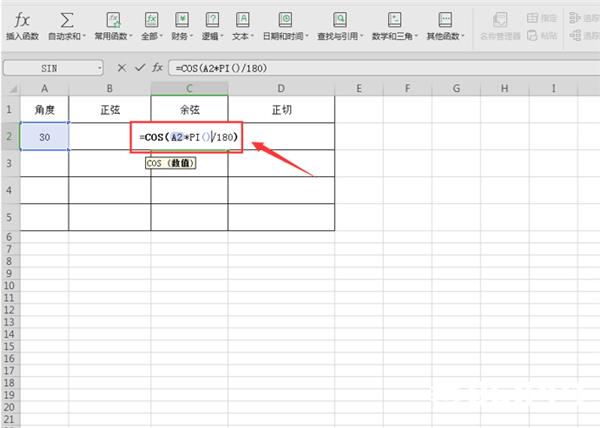Open the All functions (全部) icon

tap(152, 20)
